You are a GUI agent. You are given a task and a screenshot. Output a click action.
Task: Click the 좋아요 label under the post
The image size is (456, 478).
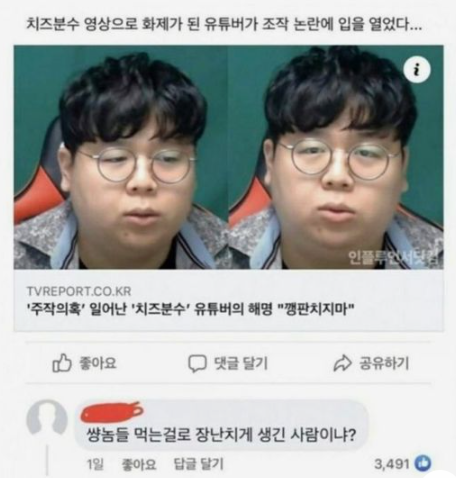(98, 363)
